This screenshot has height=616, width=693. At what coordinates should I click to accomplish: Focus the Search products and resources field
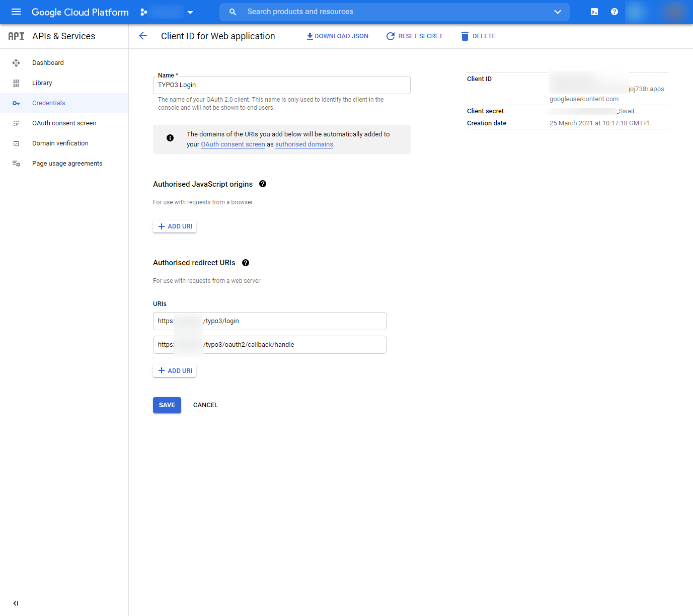(x=395, y=12)
